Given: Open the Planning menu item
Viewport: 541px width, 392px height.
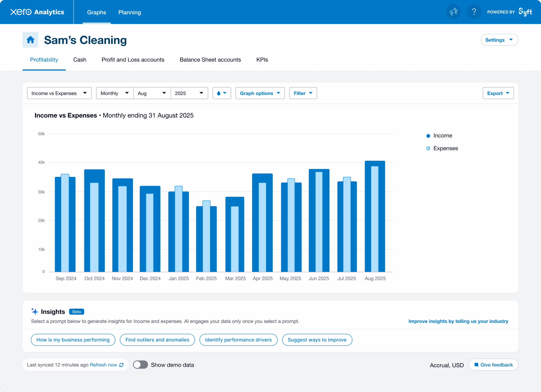Looking at the screenshot, I should point(129,12).
